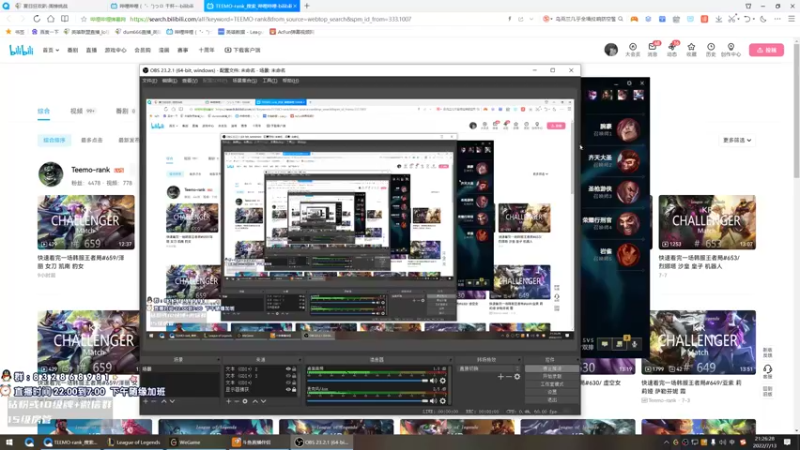Open microphone audio settings gear in mixer
This screenshot has height=450, width=800.
442,401
